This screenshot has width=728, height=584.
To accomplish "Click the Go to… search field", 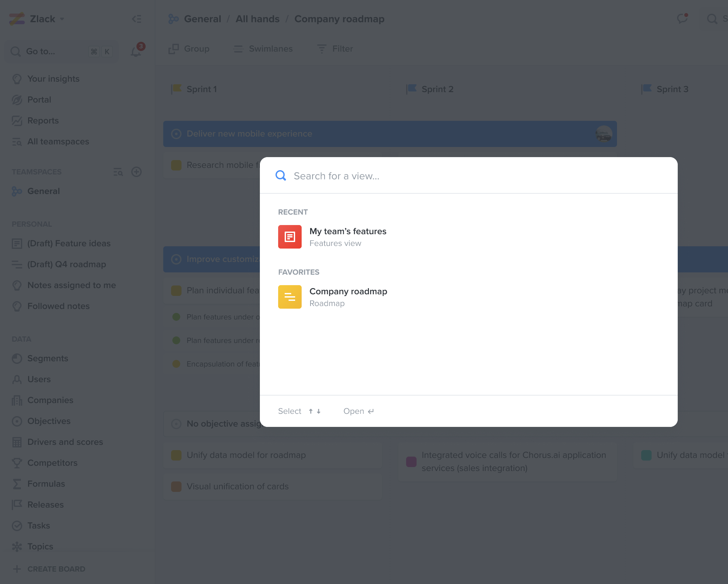I will point(61,51).
